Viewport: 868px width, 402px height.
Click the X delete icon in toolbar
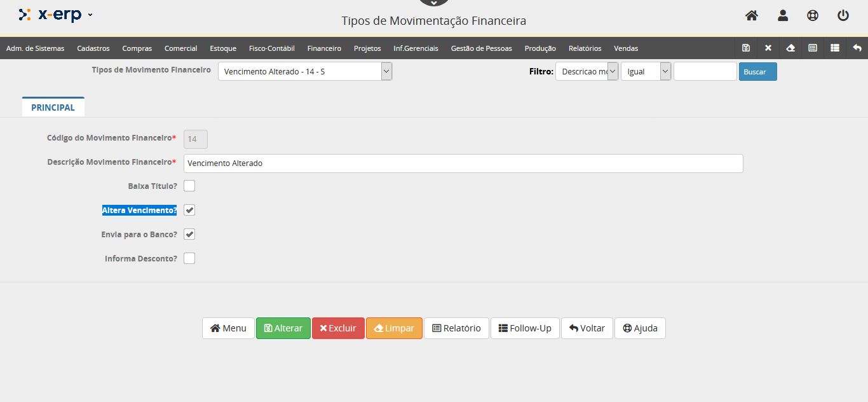tap(768, 48)
